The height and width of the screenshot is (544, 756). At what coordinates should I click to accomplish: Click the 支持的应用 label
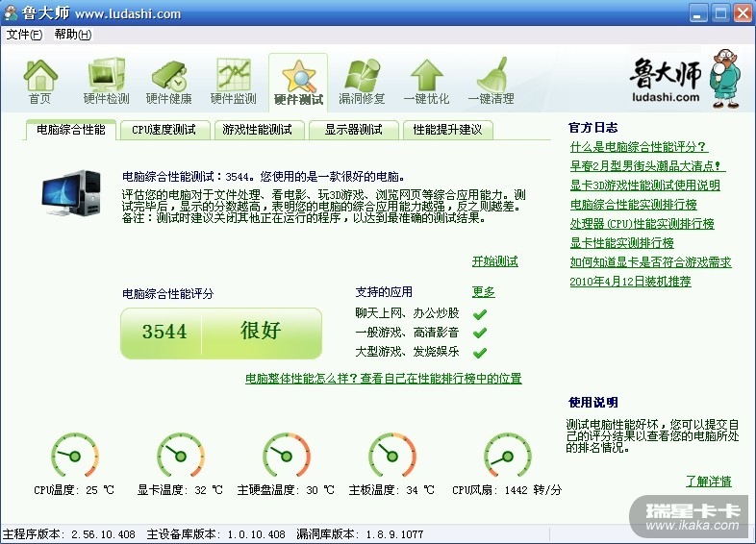pyautogui.click(x=384, y=292)
